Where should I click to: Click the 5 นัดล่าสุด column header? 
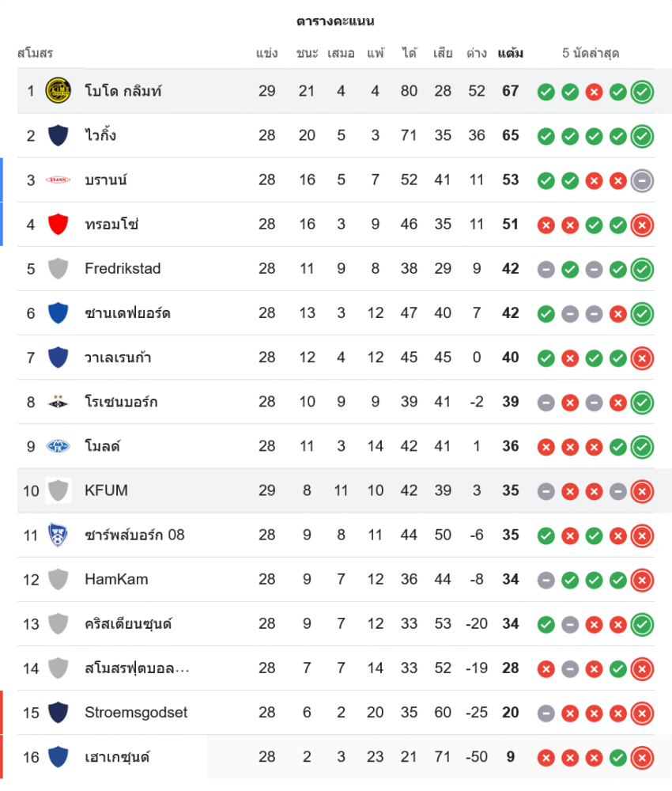[x=591, y=54]
